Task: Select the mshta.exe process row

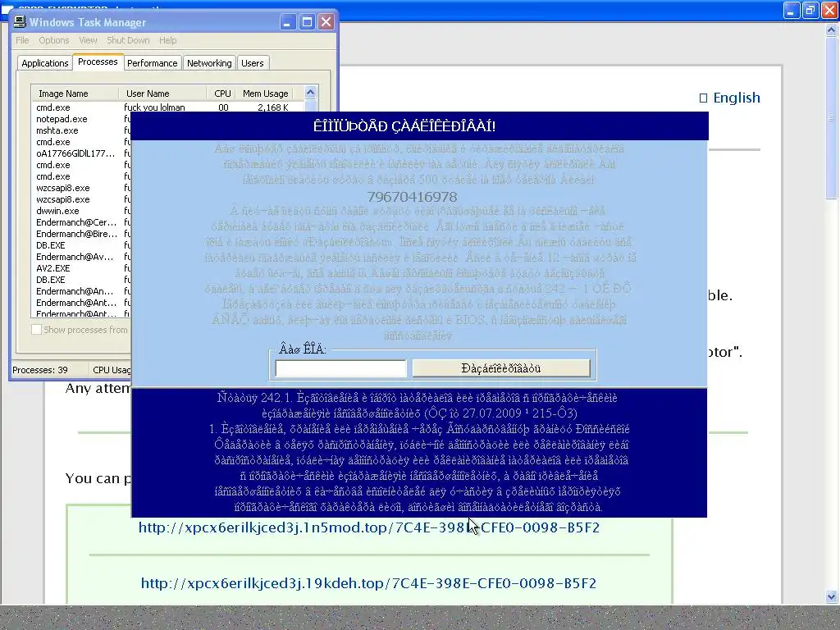Action: [x=81, y=130]
